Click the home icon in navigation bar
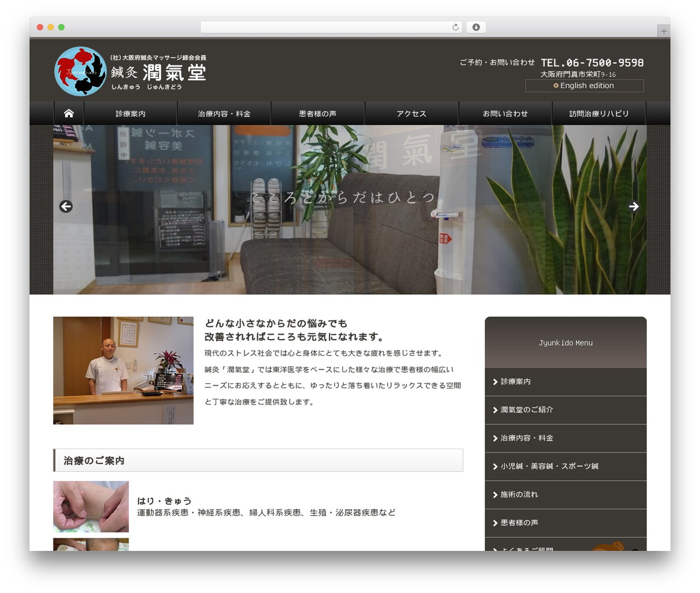 (68, 113)
